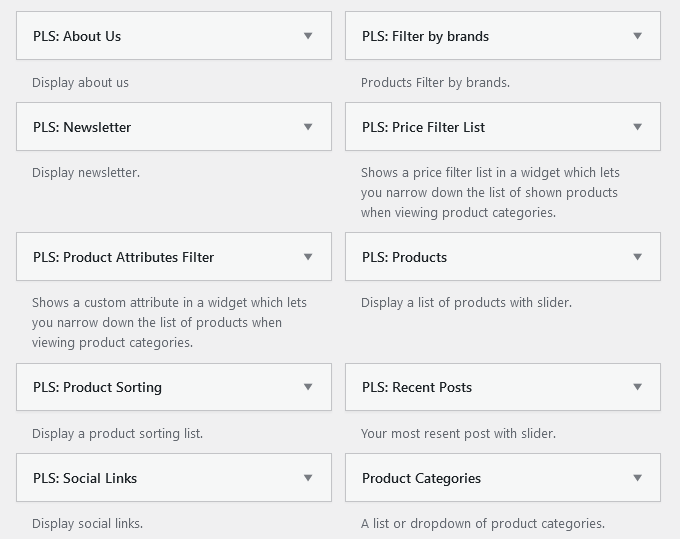Screen dimensions: 680x539
Task: Select the PLS: About Us widget title
Action: click(77, 36)
